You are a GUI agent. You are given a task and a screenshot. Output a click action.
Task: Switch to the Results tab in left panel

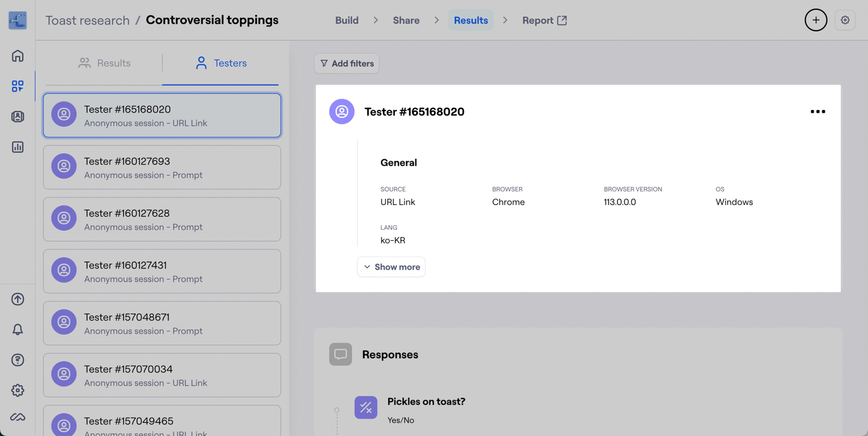pos(104,63)
